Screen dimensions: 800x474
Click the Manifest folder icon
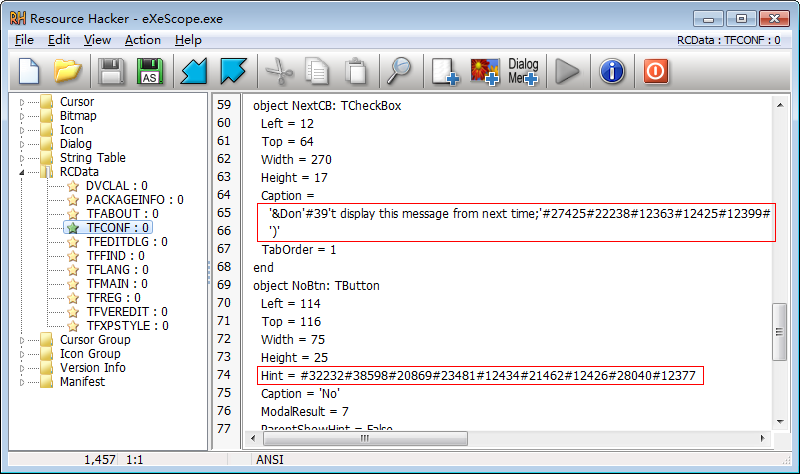pyautogui.click(x=46, y=382)
